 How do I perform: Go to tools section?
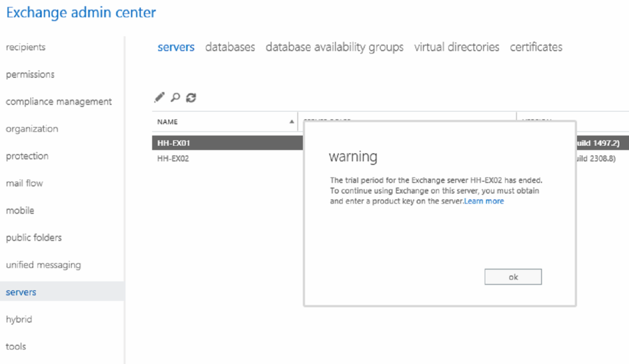(x=16, y=347)
